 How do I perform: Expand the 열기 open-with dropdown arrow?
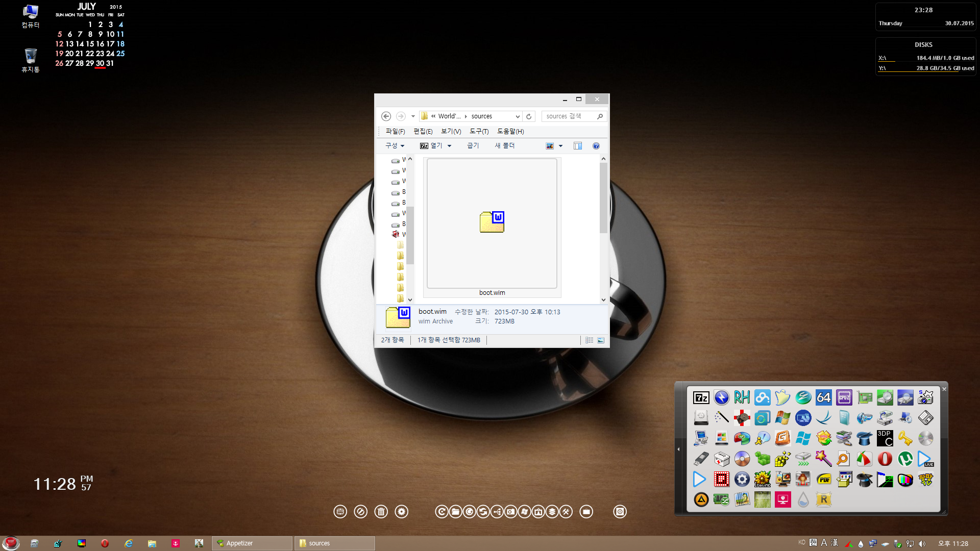point(449,146)
